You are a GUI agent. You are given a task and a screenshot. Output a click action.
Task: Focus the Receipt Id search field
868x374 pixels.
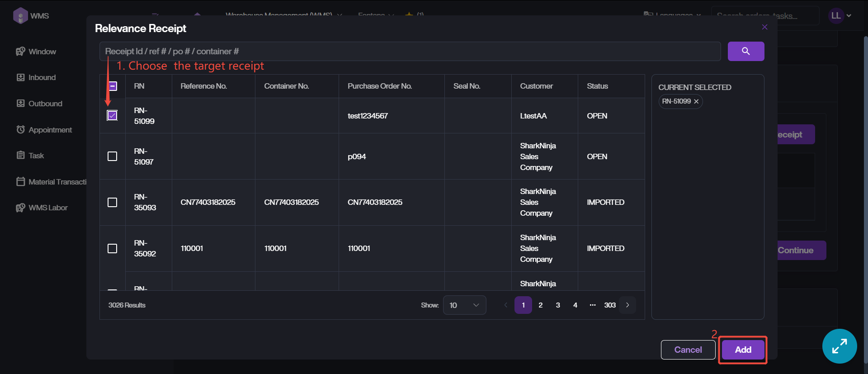point(409,52)
